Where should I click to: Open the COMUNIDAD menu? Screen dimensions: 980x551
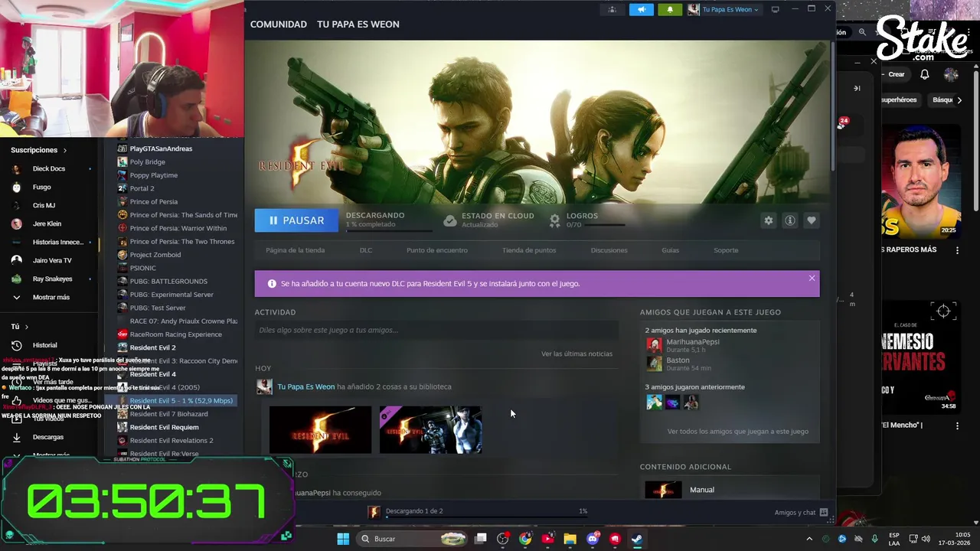pyautogui.click(x=279, y=24)
